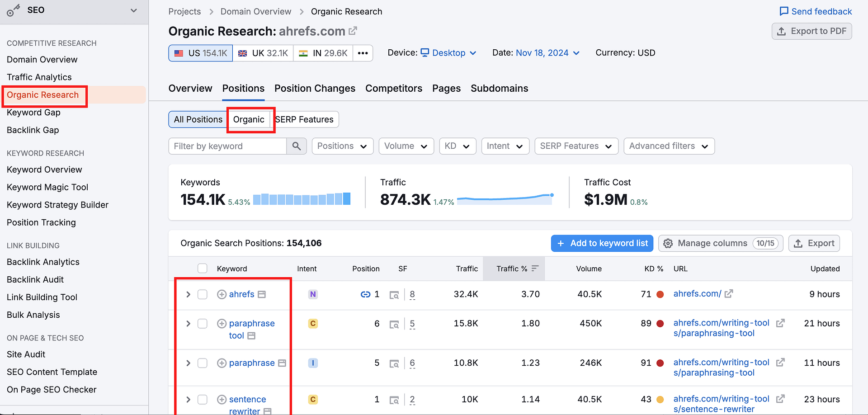Screen dimensions: 868x415
Task: Open the ahrefs.com/ URL external link icon
Action: pos(728,294)
